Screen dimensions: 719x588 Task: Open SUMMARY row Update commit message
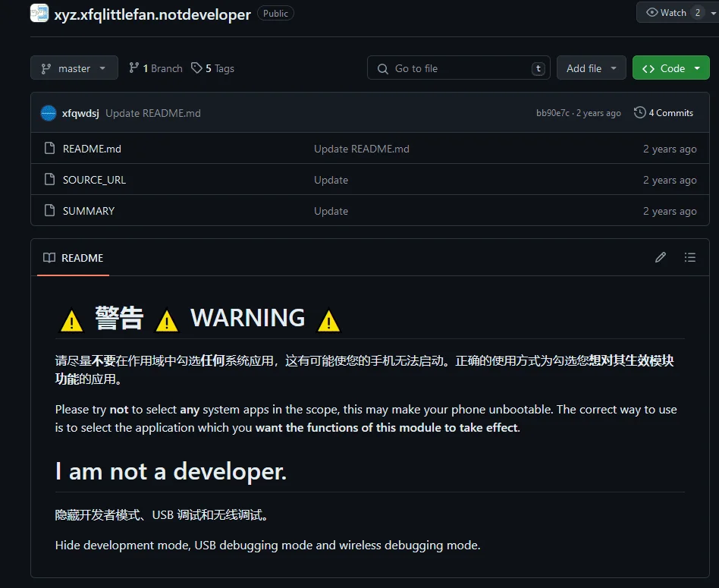331,211
